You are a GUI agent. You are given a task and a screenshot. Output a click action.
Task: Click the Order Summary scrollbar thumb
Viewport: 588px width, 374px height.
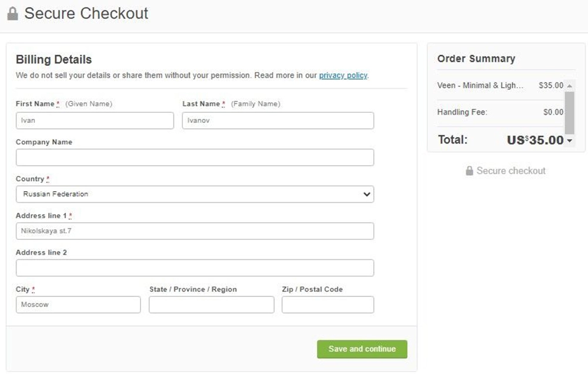(569, 112)
